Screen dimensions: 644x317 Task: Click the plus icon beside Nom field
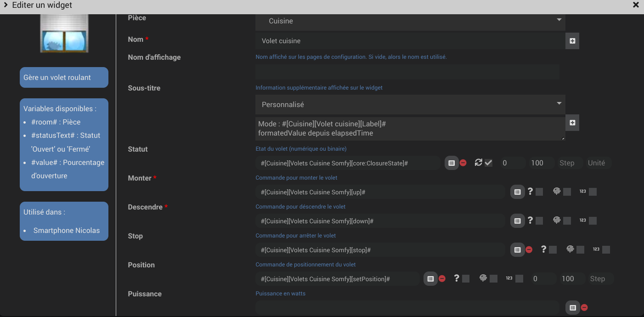coord(572,41)
